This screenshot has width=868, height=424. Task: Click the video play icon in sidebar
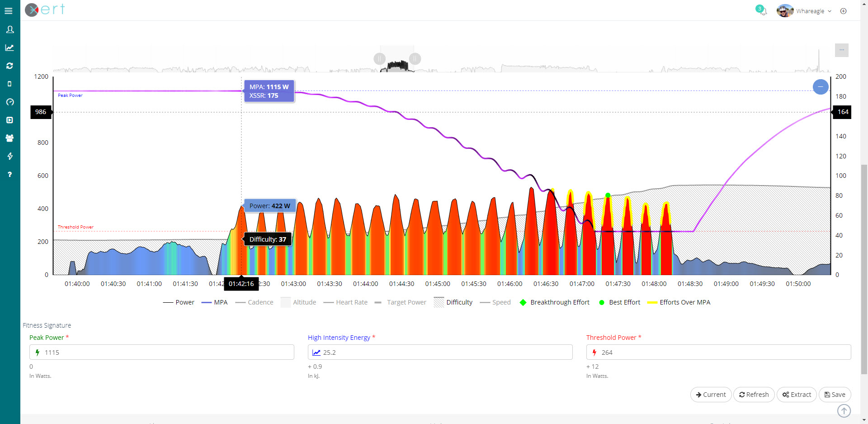[9, 120]
